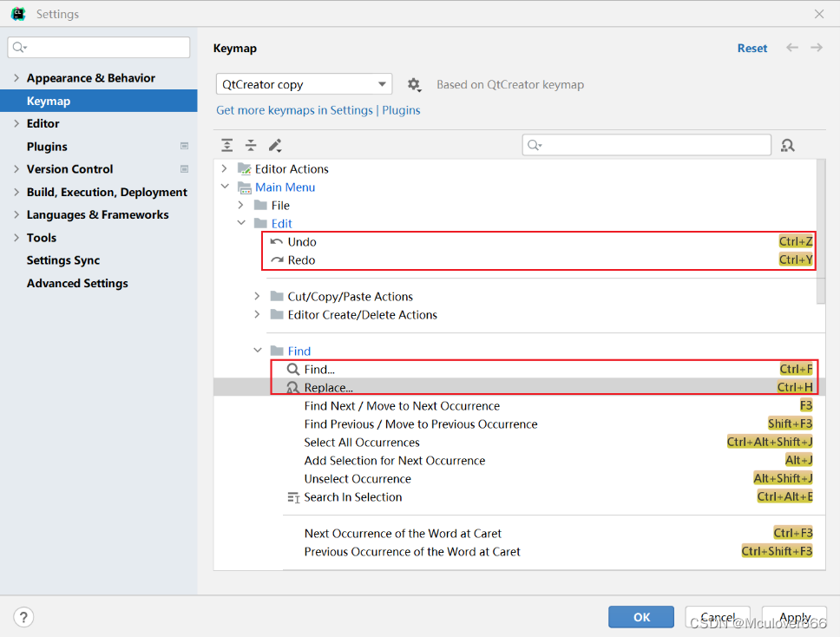Screen dimensions: 840x637
Task: Click the magnifier icon beside Find...
Action: point(292,369)
